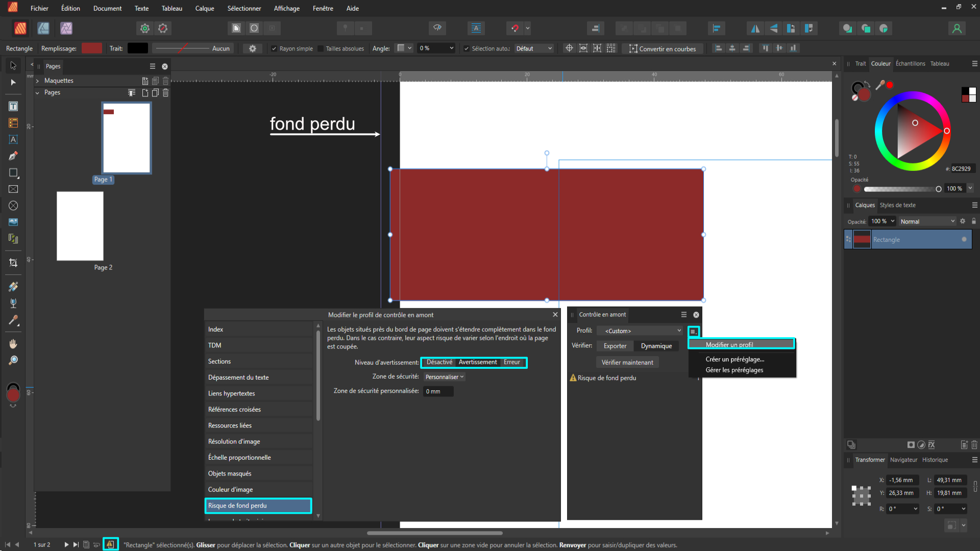Pick the Hand view tool

[13, 344]
